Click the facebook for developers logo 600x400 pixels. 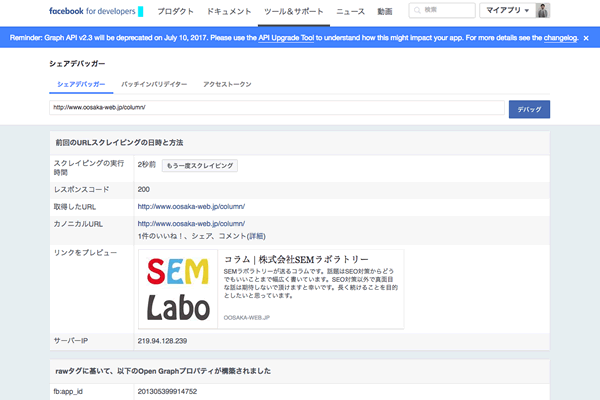[x=96, y=11]
